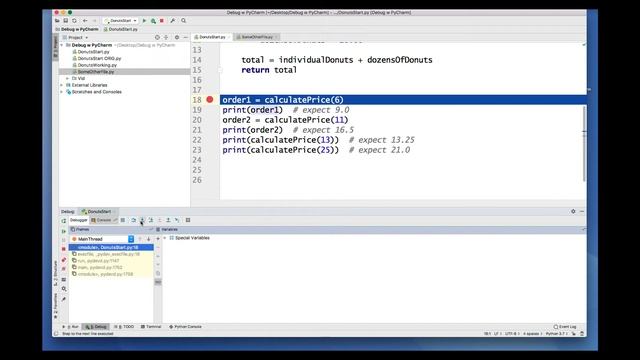The width and height of the screenshot is (640, 360).
Task: Click the Search Everywhere magnifier icon
Action: tap(184, 21)
